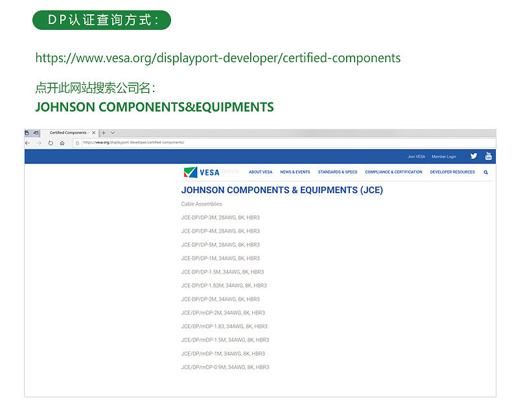Screen dimensions: 512x420
Task: Click the browser back arrow
Action: pos(27,143)
